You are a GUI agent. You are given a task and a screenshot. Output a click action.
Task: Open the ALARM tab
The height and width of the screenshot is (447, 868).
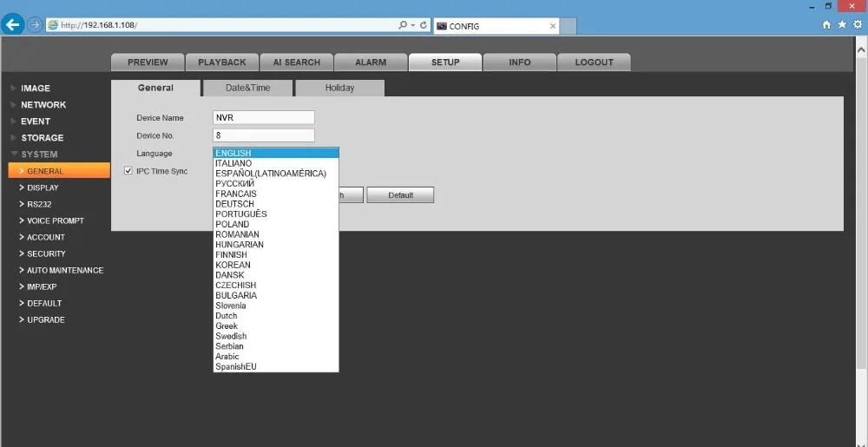pos(371,62)
